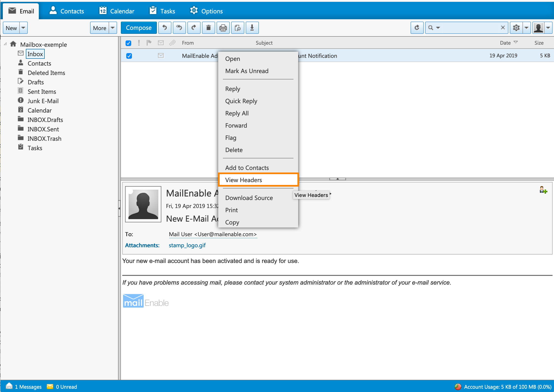Viewport: 554px width, 392px height.
Task: Open webmail settings via the gear icon
Action: tap(516, 27)
